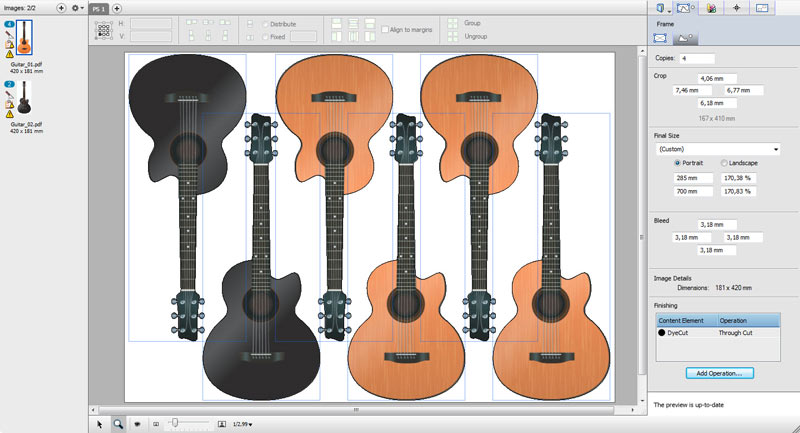This screenshot has width=800, height=433.
Task: Click the copies badge 4 on Guitar_01
Action: coord(9,24)
